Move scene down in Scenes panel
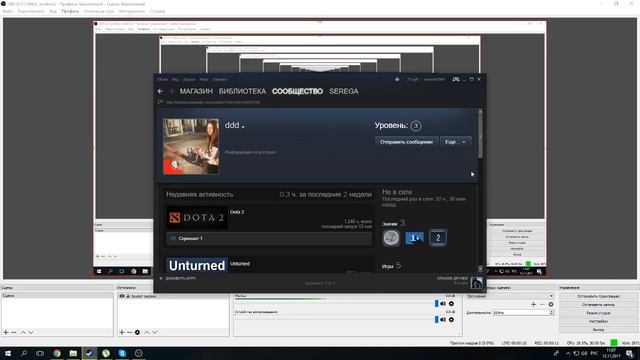640x360 pixels. 31,332
